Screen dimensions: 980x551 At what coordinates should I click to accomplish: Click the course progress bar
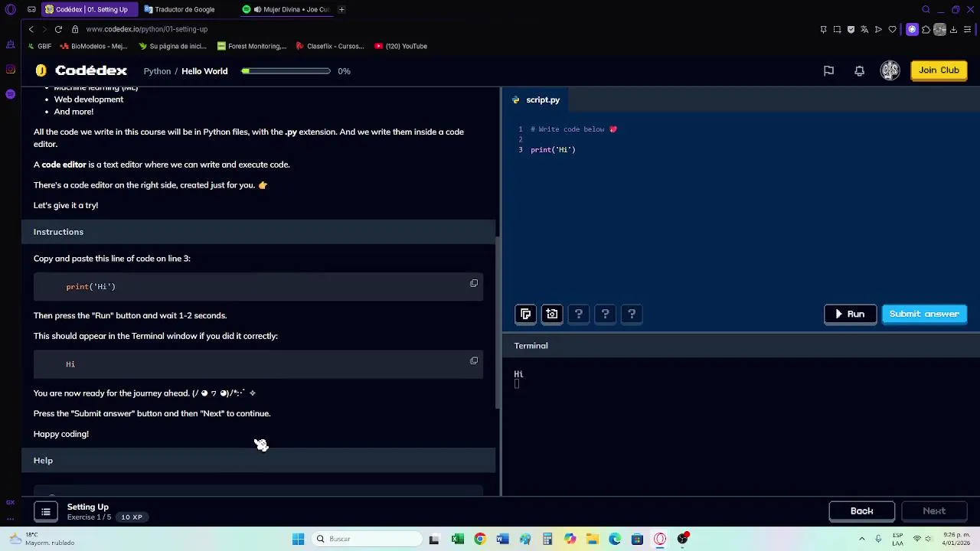click(x=286, y=71)
